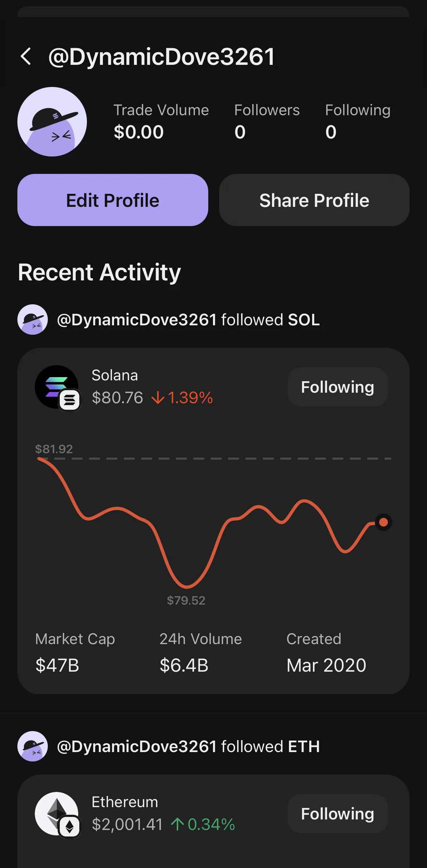
Task: Open the Ethereum coin logo
Action: pos(56,814)
